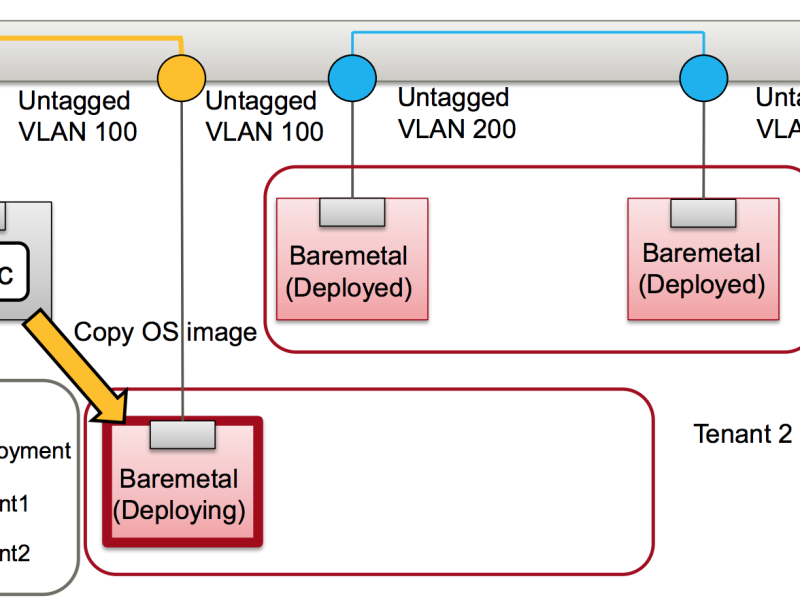Click the yellow port circle on the switch
This screenshot has width=800, height=600.
click(x=181, y=78)
